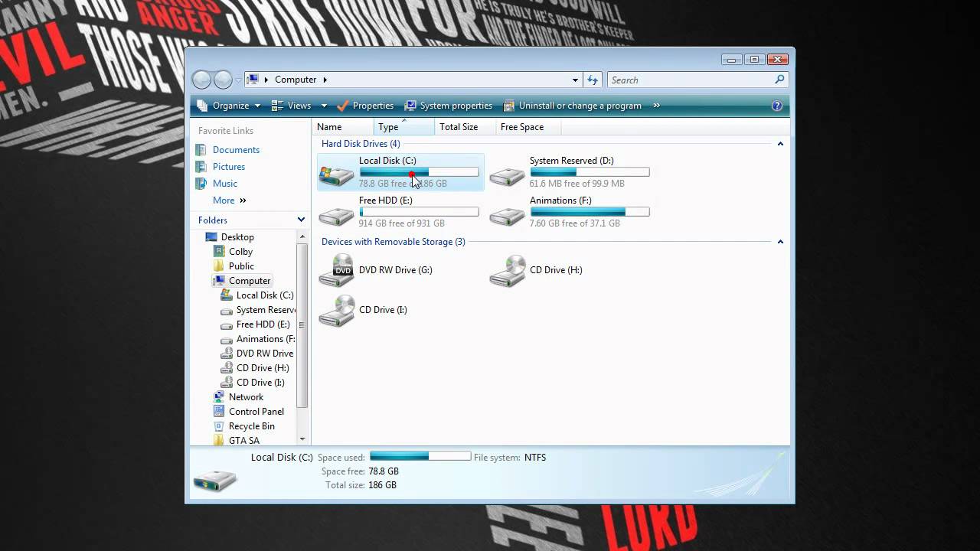Click System properties on the toolbar
Screen dimensions: 980x551
(x=449, y=106)
